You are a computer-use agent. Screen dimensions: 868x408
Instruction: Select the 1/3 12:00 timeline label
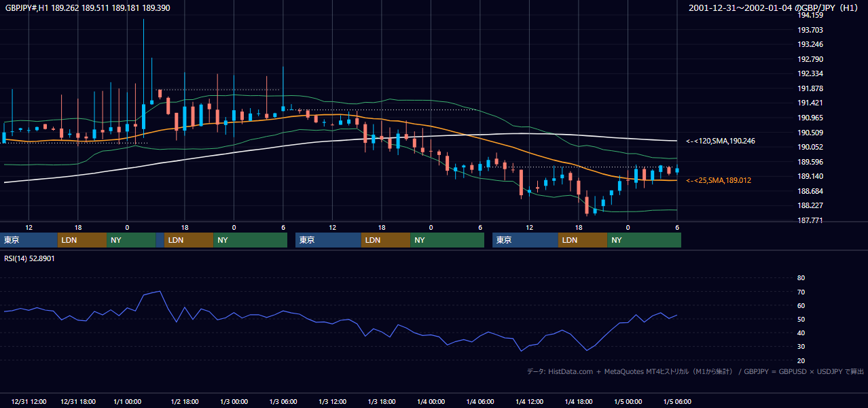(x=332, y=401)
